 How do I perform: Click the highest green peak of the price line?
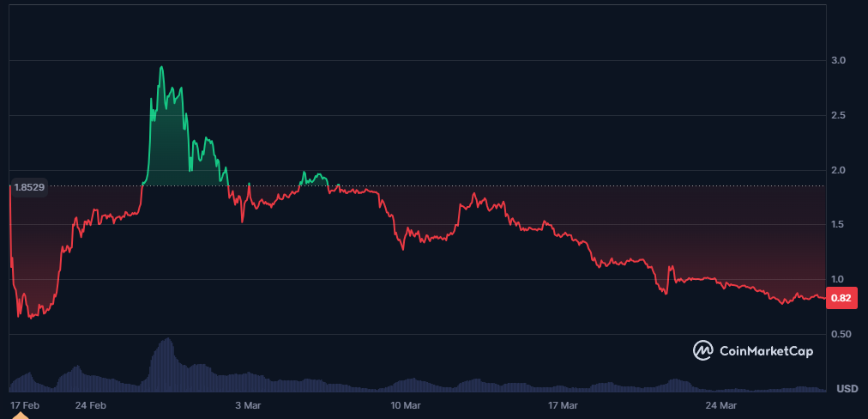pos(161,67)
